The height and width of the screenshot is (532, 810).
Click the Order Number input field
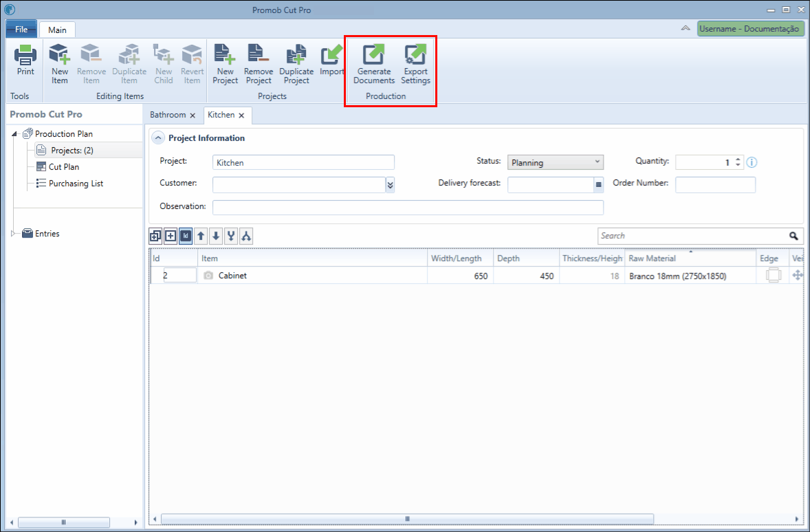point(716,184)
